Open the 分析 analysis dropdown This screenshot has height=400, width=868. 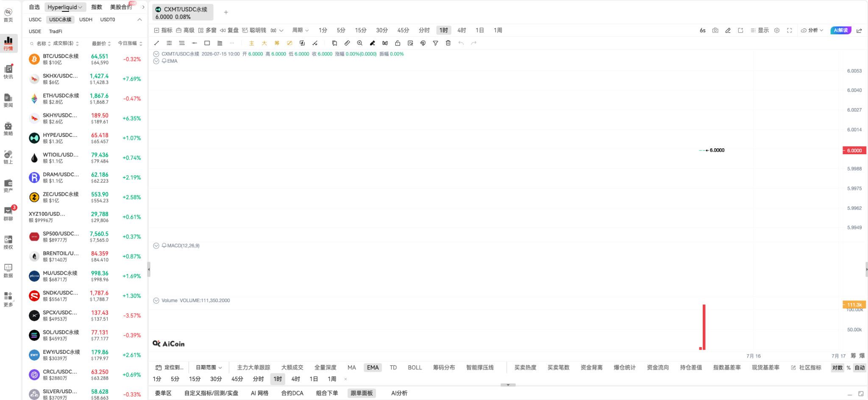tap(812, 30)
